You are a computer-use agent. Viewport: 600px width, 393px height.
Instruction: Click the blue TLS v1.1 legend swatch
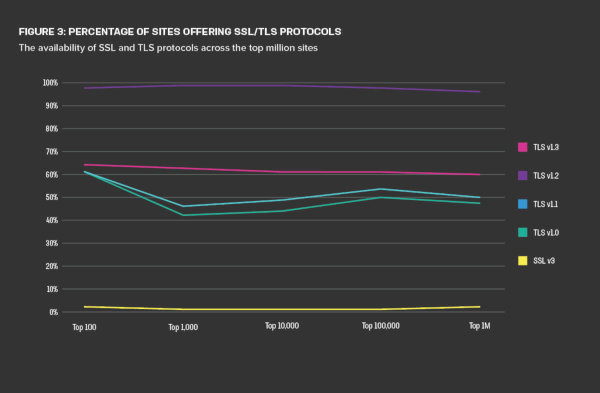(522, 204)
